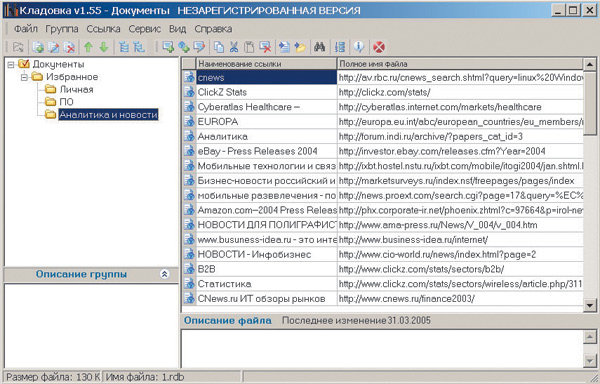Open the Справка menu
600x384 pixels.
(x=213, y=29)
